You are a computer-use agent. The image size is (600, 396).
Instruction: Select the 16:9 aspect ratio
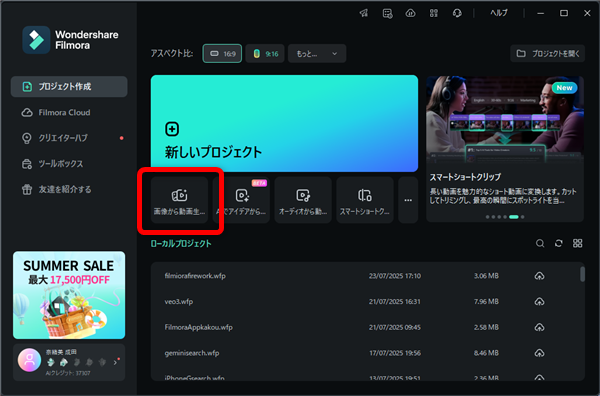pyautogui.click(x=222, y=54)
